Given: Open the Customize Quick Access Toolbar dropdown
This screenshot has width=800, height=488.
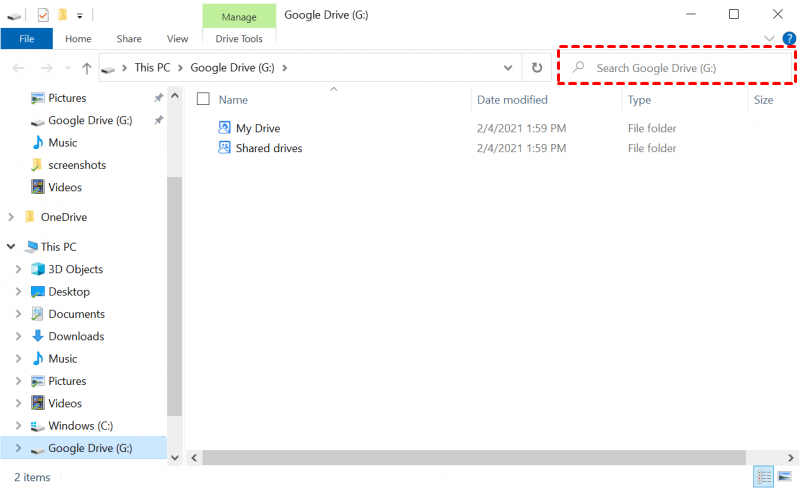Looking at the screenshot, I should click(x=80, y=16).
